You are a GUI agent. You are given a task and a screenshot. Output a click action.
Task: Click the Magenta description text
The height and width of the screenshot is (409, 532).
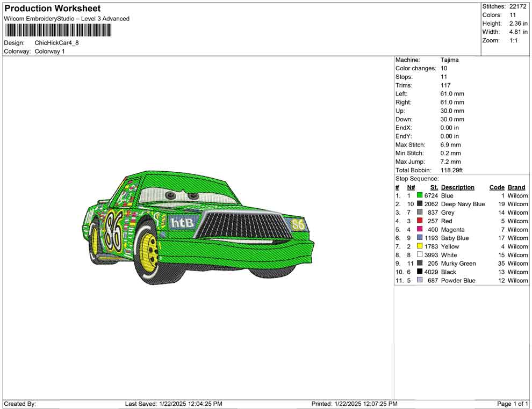(452, 229)
